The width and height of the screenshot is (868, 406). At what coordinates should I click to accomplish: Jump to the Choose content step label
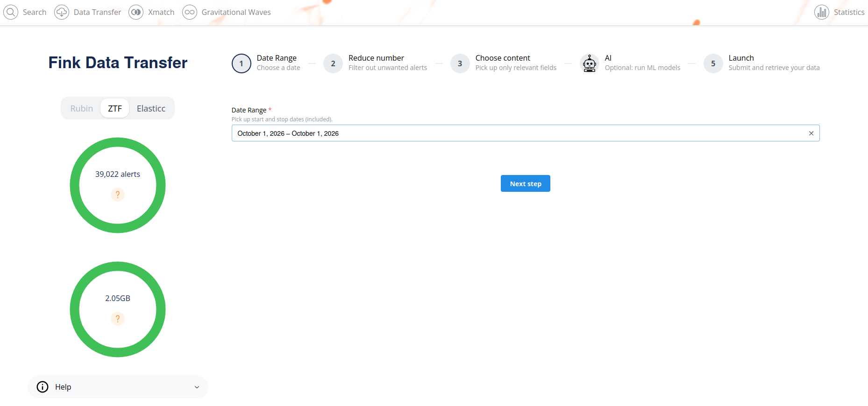pos(503,58)
